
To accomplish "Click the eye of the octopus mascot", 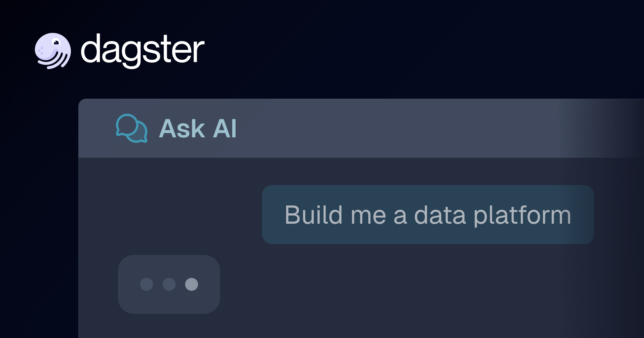I will pos(56,42).
